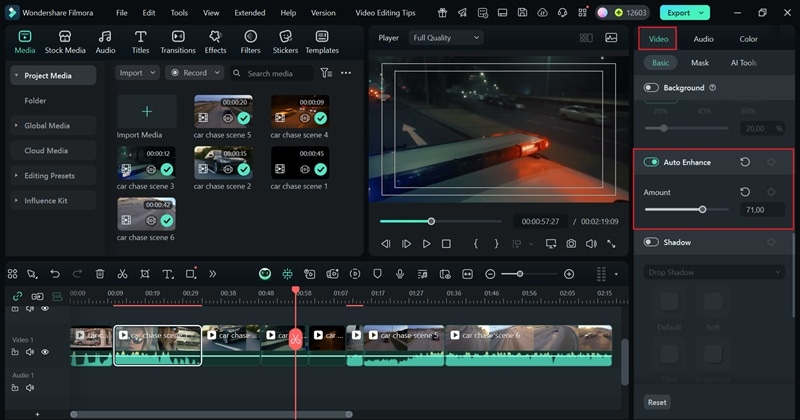
Task: Enable the Shadow toggle
Action: tap(652, 242)
